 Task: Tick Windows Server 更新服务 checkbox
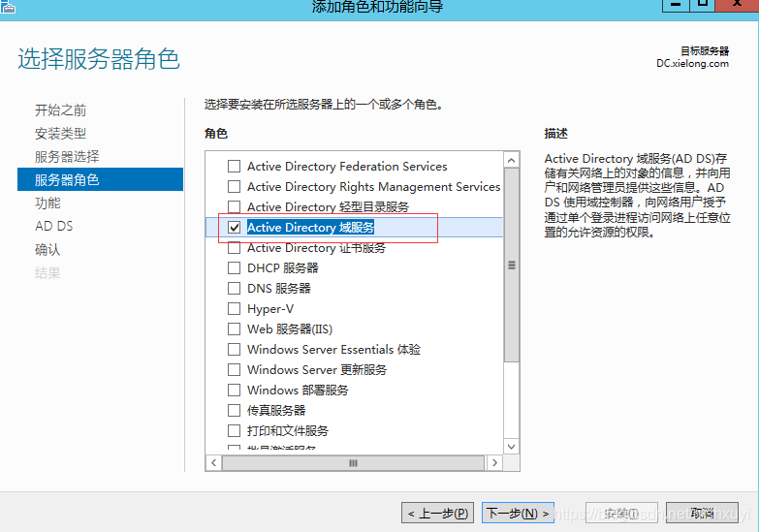click(x=234, y=369)
